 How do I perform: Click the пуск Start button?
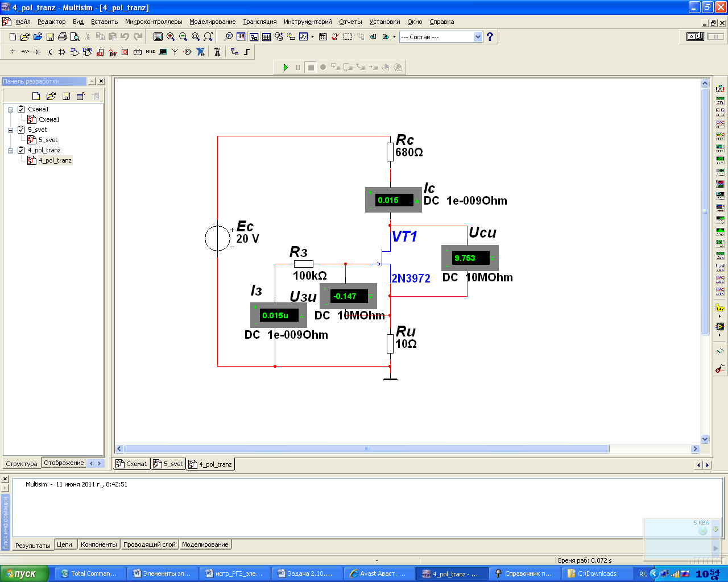pos(24,573)
